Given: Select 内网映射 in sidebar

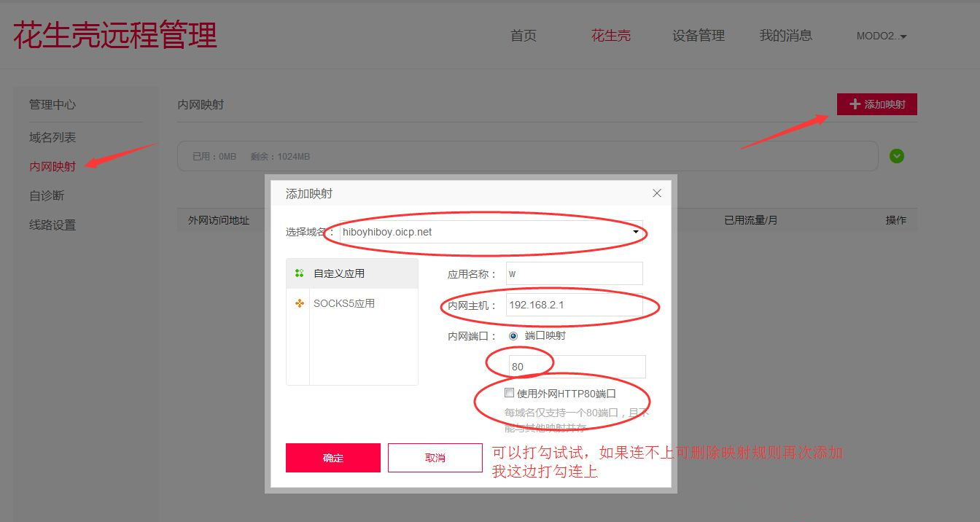Looking at the screenshot, I should [52, 167].
